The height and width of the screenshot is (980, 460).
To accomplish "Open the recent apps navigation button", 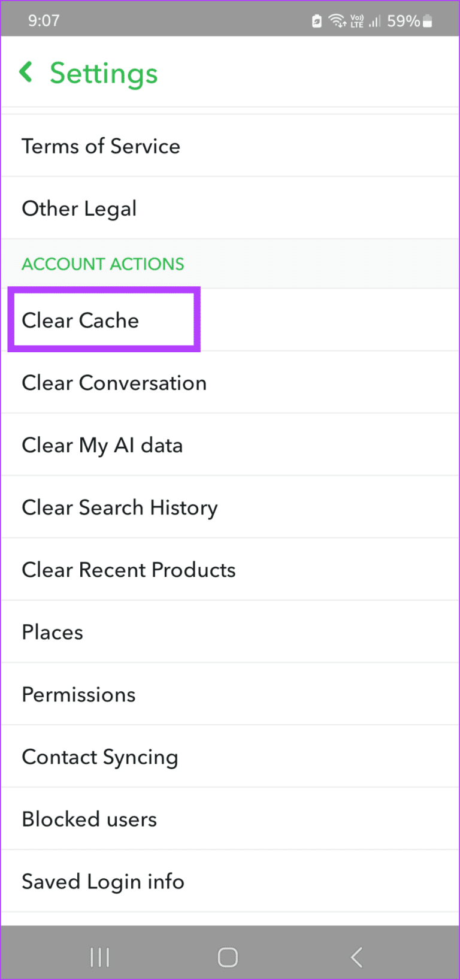I will tap(99, 957).
